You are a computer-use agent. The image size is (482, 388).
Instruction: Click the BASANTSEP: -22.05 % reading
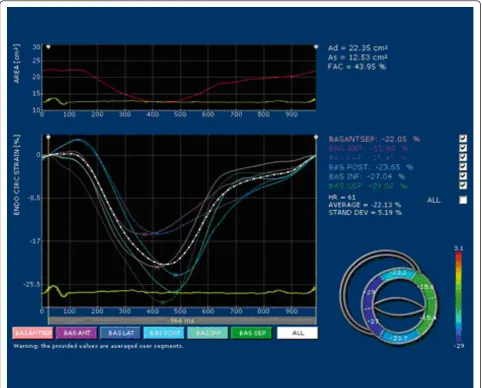point(374,139)
